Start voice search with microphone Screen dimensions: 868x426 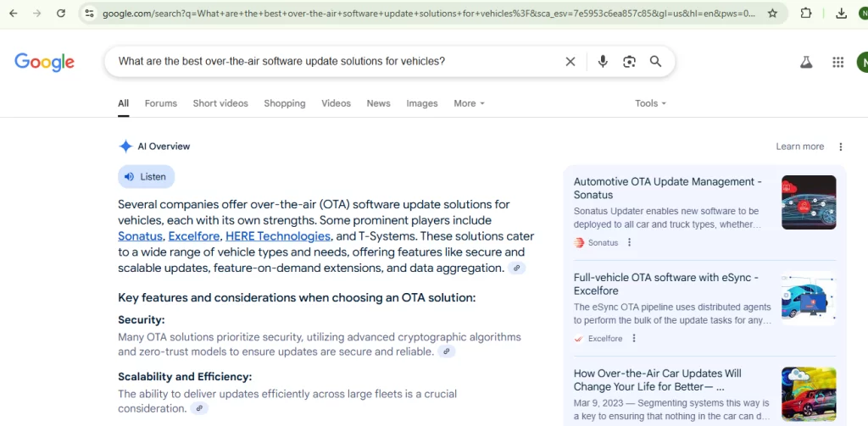603,62
